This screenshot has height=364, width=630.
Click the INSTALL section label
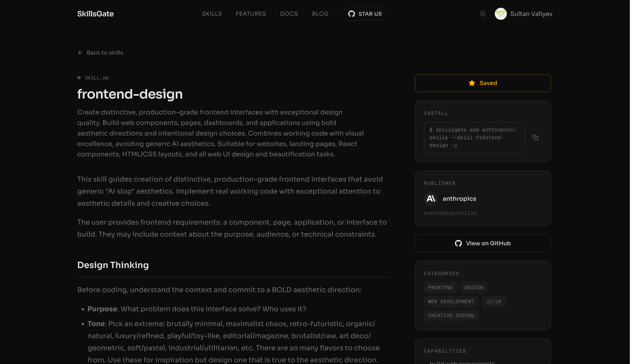(x=436, y=113)
